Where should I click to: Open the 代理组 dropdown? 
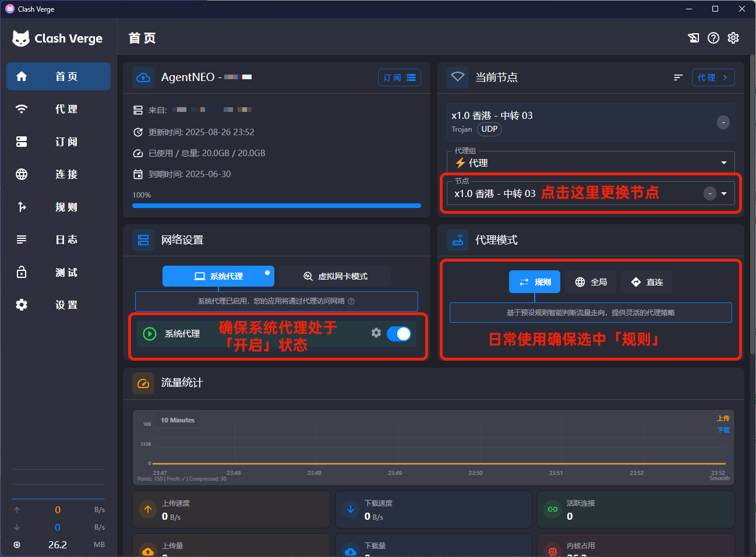tap(591, 163)
